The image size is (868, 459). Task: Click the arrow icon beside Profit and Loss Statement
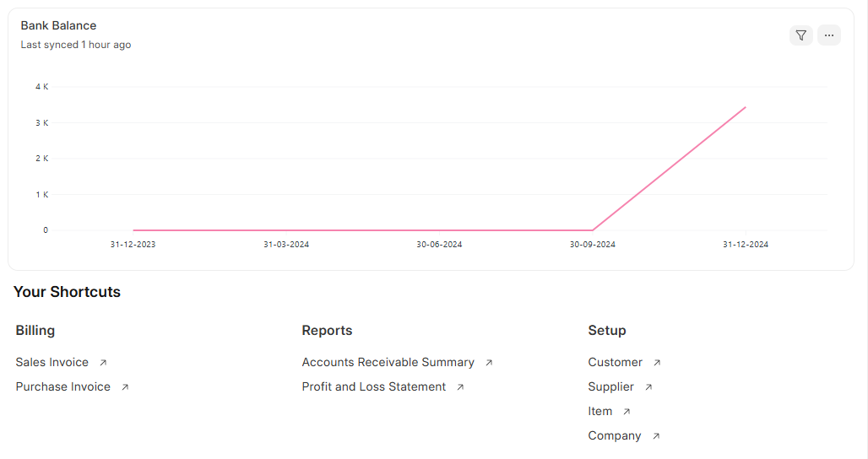click(460, 387)
